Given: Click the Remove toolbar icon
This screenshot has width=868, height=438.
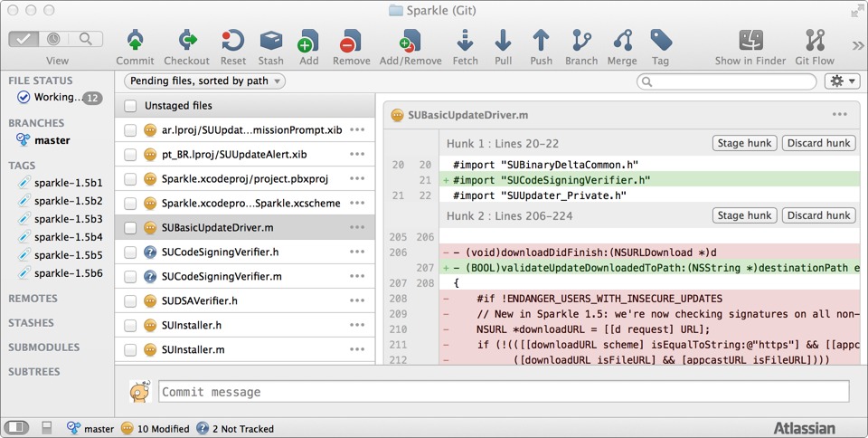Looking at the screenshot, I should 351,42.
